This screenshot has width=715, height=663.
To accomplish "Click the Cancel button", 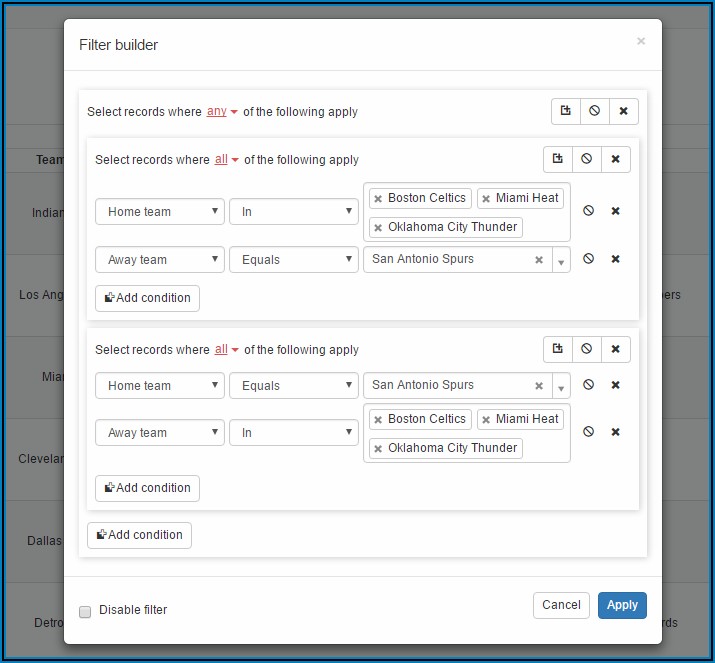I will click(561, 605).
